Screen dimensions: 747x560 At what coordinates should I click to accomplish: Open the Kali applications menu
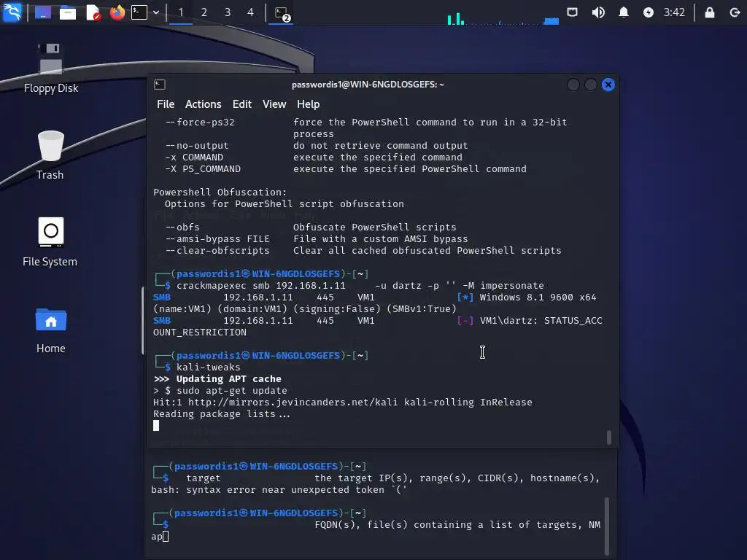click(12, 12)
